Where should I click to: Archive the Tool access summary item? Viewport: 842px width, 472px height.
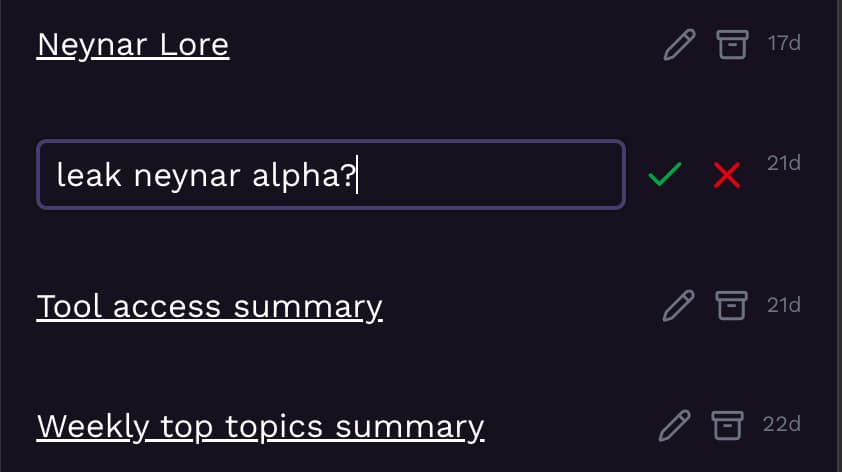732,306
